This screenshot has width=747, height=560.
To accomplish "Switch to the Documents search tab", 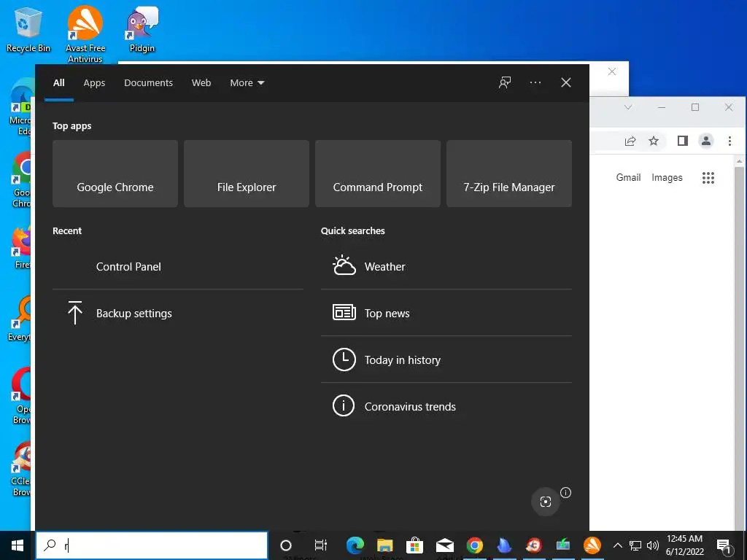I will [148, 83].
